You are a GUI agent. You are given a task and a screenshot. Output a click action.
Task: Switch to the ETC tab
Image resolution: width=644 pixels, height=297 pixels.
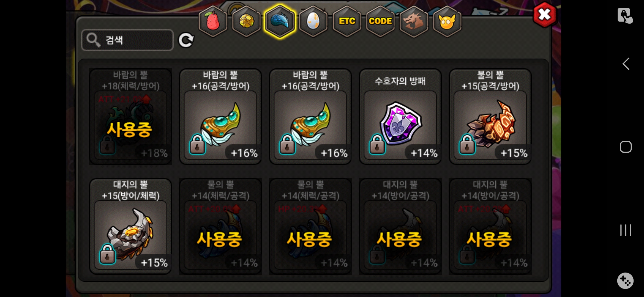(x=347, y=21)
